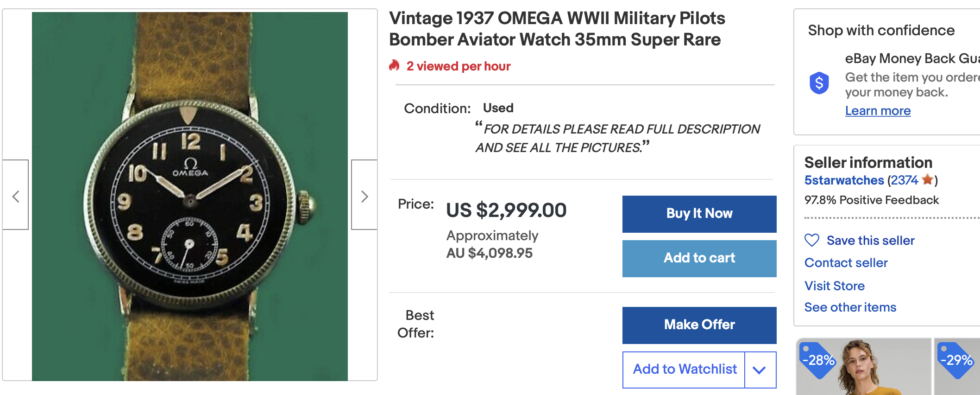Add this watch to Watchlist
Screen dimensions: 980x395
tap(684, 370)
